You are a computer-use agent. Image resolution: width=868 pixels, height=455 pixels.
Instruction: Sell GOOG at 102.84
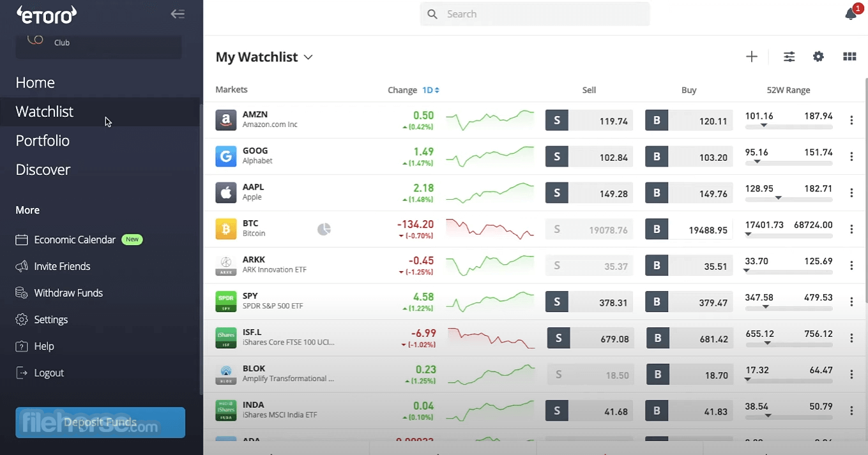click(x=589, y=157)
